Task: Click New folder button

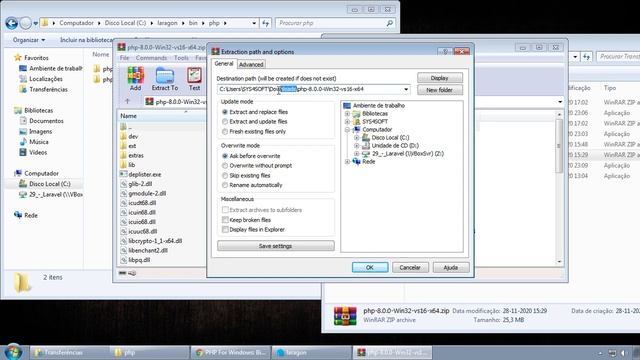Action: (x=440, y=90)
